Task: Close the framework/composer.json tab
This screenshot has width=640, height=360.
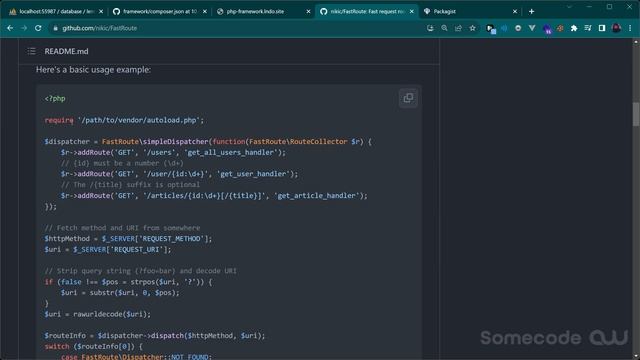Action: click(205, 11)
